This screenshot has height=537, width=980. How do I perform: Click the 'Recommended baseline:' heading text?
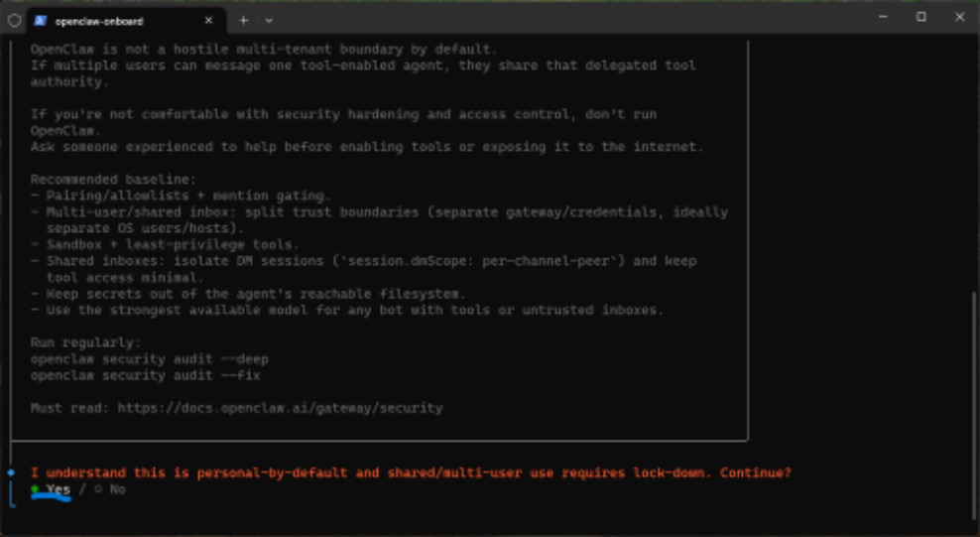[113, 180]
